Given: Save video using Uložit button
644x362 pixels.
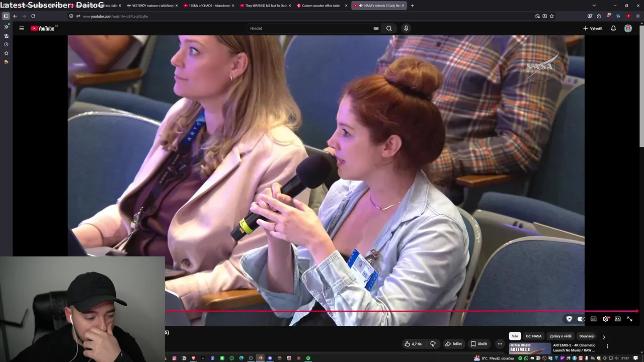Looking at the screenshot, I should (479, 344).
